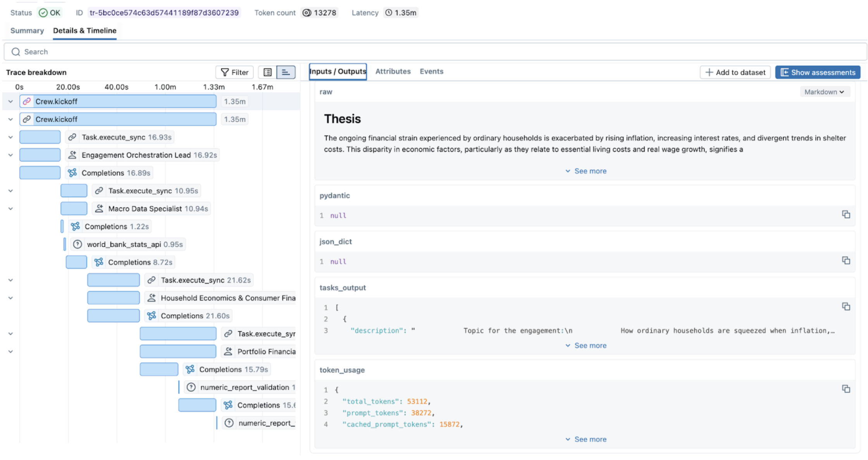Screen dimensions: 868x460
Task: Click the Completions 21.60s timeline bar
Action: 114,316
